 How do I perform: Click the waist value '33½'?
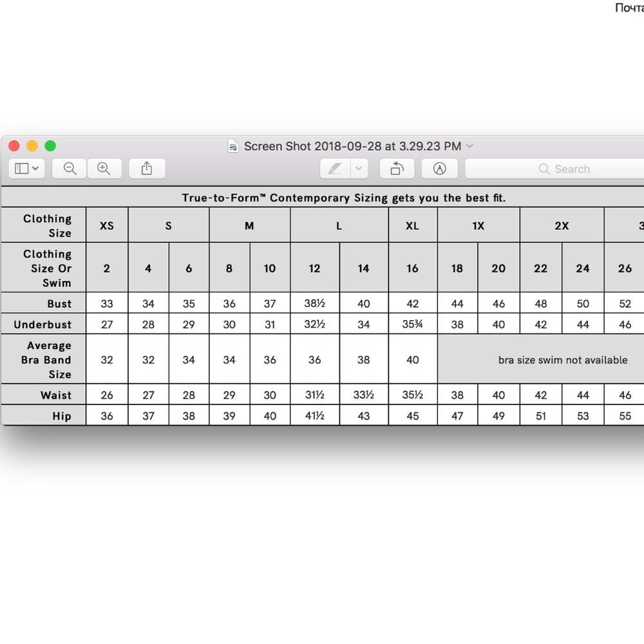(x=363, y=395)
